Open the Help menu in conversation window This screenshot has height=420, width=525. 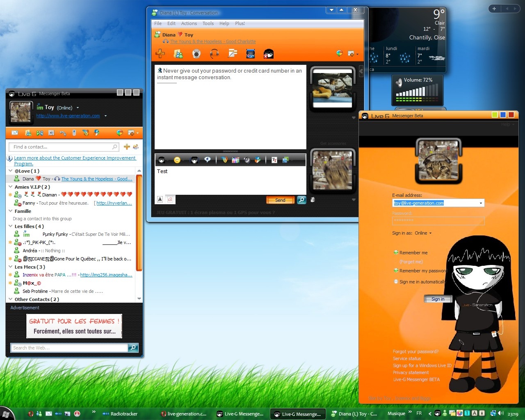pos(224,23)
